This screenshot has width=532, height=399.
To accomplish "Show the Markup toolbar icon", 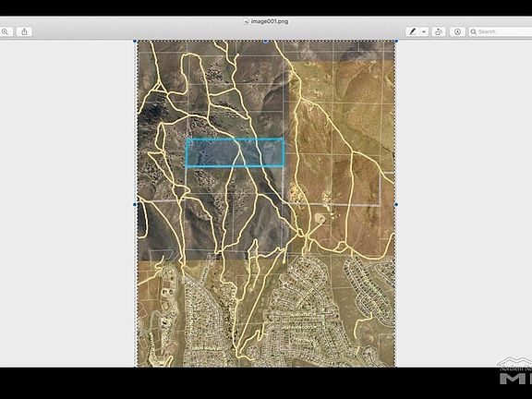I will (457, 31).
